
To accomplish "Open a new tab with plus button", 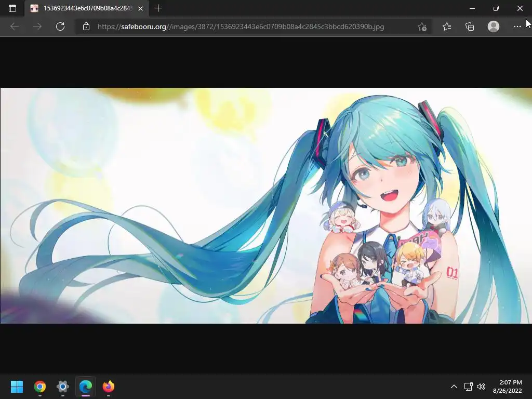I will (x=158, y=8).
